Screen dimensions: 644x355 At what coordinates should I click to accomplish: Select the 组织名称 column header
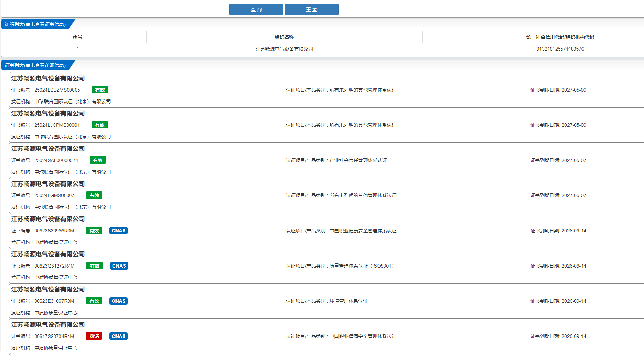tap(284, 37)
